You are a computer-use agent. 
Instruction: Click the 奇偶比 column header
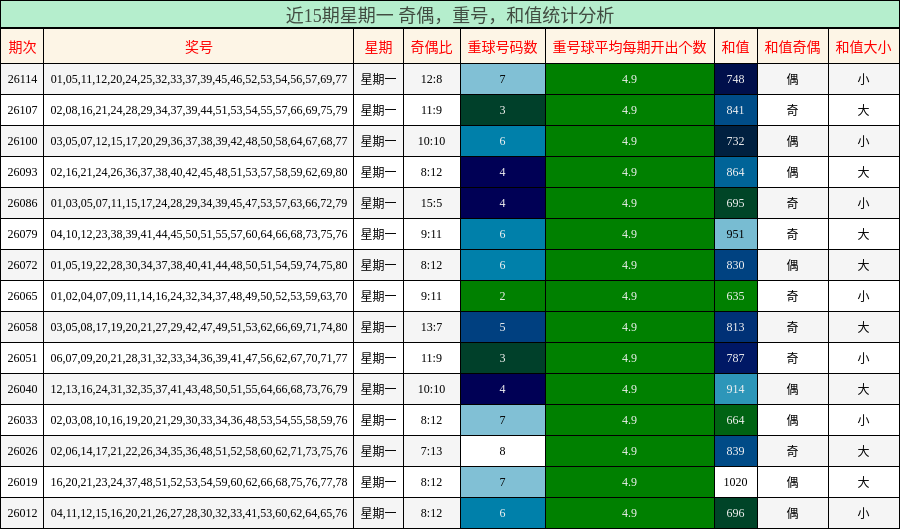pyautogui.click(x=432, y=47)
